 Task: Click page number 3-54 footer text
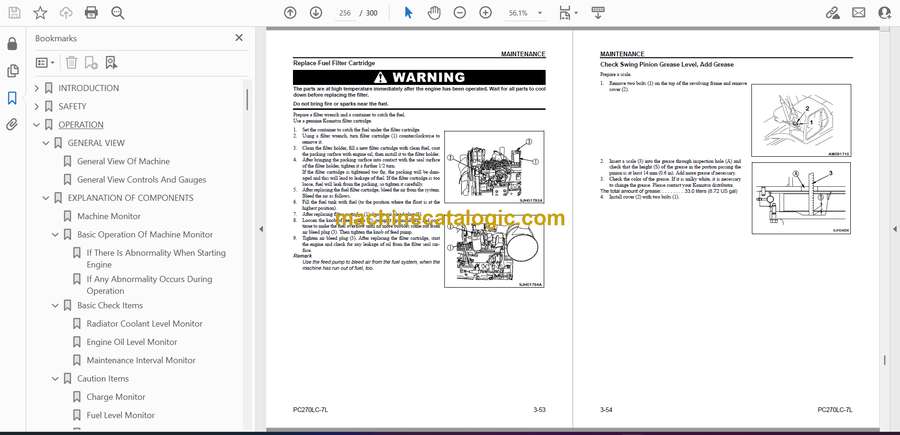coord(606,410)
